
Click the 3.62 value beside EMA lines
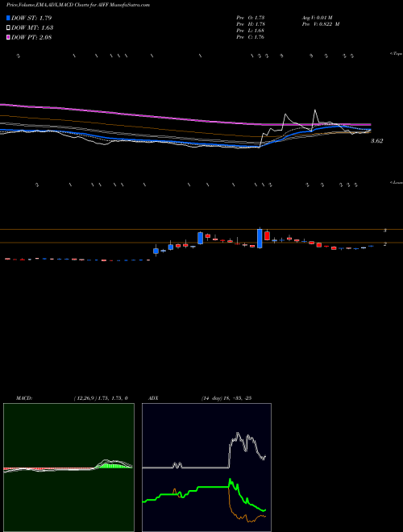click(x=376, y=141)
